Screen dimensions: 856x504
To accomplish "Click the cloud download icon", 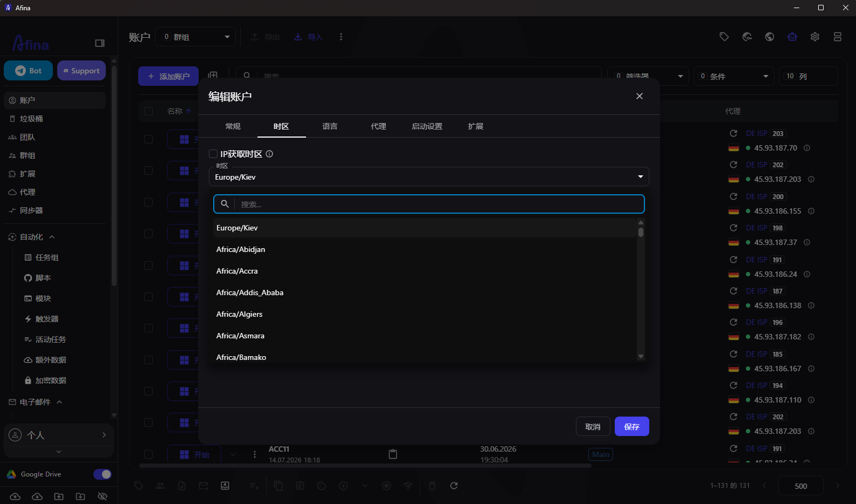I will coord(37,496).
